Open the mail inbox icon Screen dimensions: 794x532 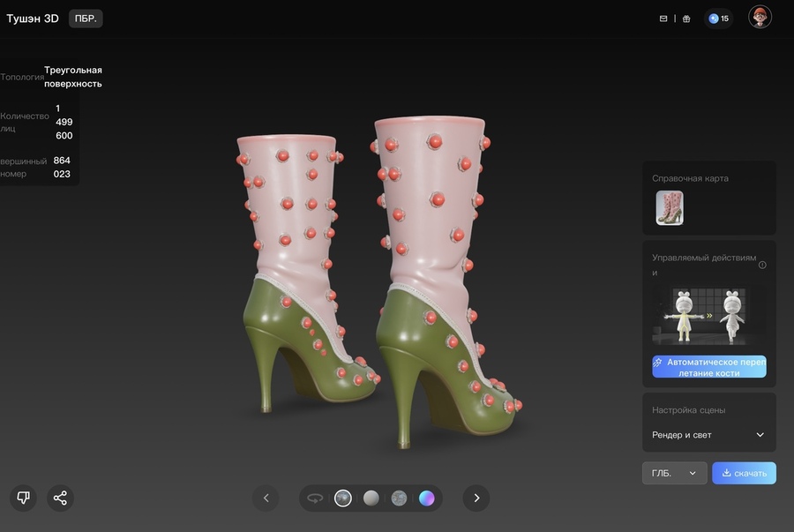click(x=663, y=19)
